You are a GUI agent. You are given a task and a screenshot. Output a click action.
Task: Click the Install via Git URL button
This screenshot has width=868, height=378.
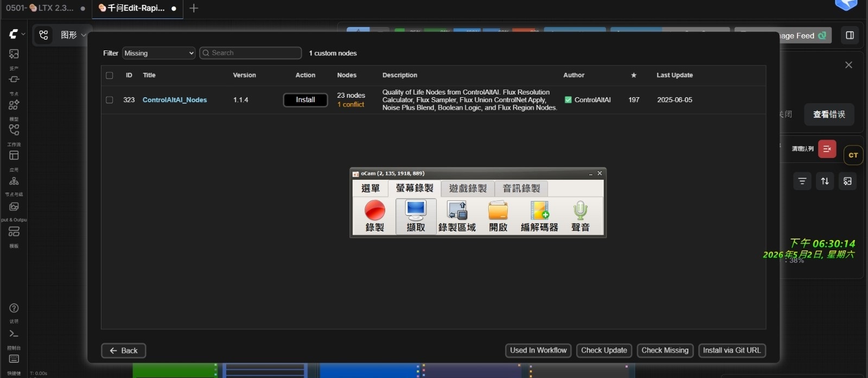[x=732, y=350]
